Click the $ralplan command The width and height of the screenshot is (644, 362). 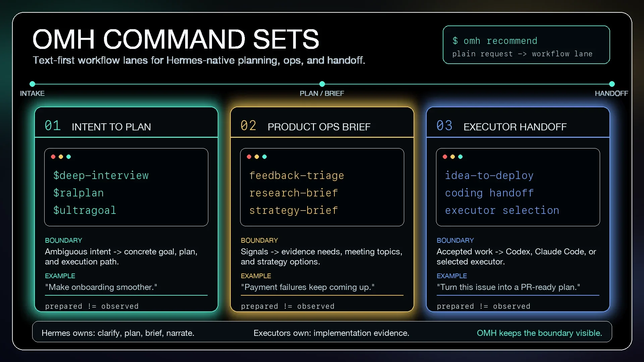(78, 193)
